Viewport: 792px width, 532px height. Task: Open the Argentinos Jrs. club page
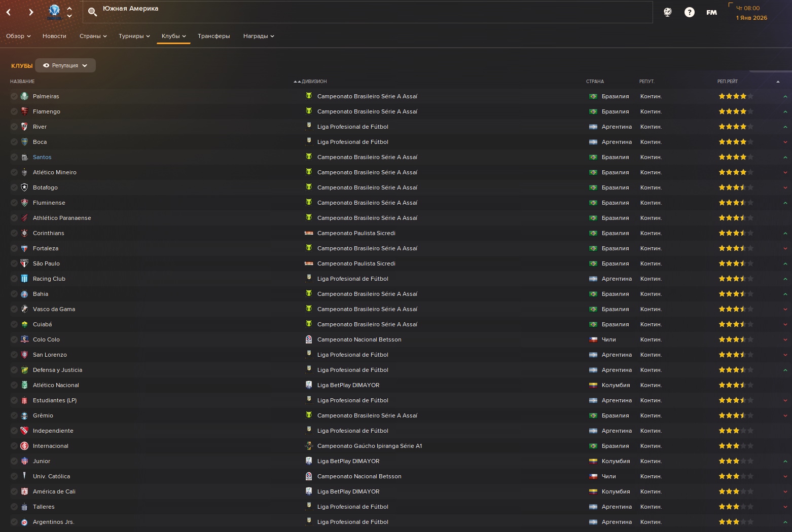53,522
